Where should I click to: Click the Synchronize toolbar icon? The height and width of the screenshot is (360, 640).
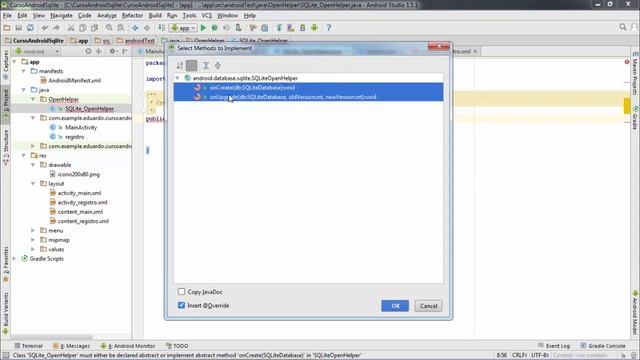click(30, 28)
